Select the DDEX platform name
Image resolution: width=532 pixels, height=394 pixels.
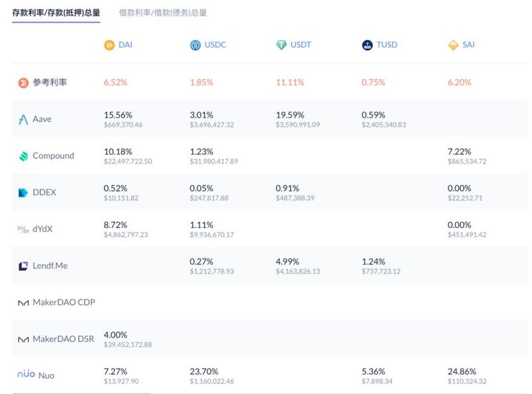point(44,192)
